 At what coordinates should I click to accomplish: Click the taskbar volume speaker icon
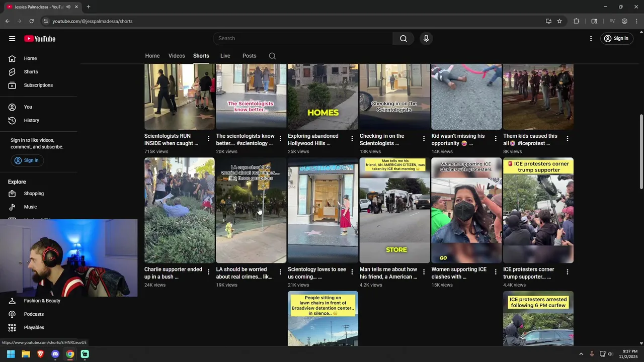click(x=610, y=354)
